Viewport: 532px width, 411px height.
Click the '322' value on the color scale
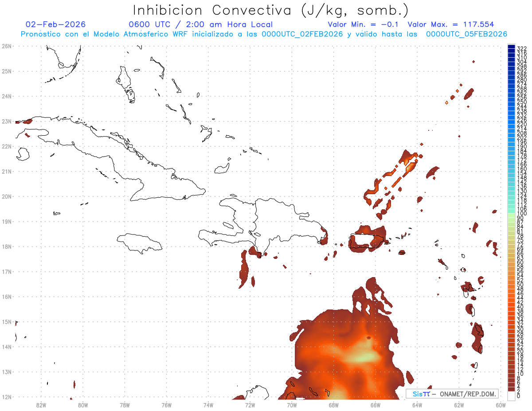click(522, 48)
